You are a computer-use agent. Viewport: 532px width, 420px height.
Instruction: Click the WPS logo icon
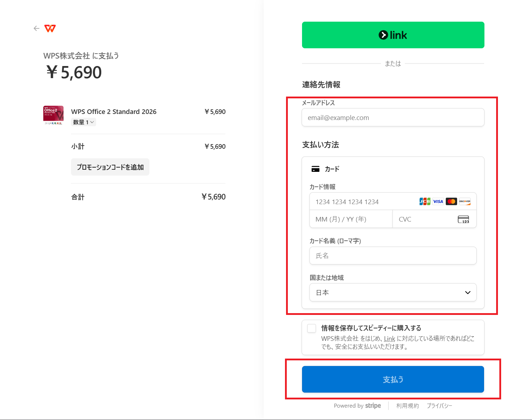[50, 28]
